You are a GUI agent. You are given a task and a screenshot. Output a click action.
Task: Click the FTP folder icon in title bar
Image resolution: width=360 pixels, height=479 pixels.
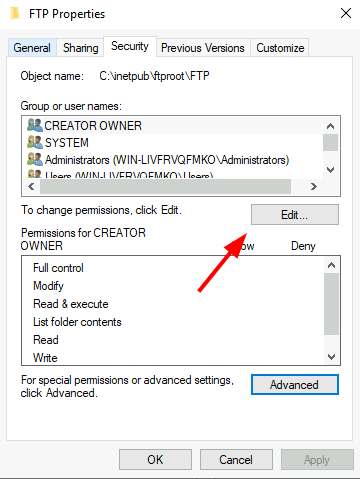pos(15,14)
